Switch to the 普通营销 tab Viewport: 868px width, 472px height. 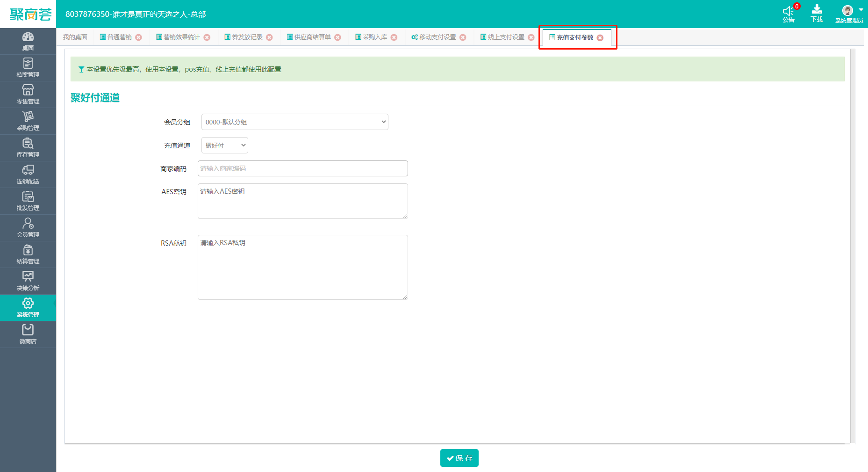[116, 37]
